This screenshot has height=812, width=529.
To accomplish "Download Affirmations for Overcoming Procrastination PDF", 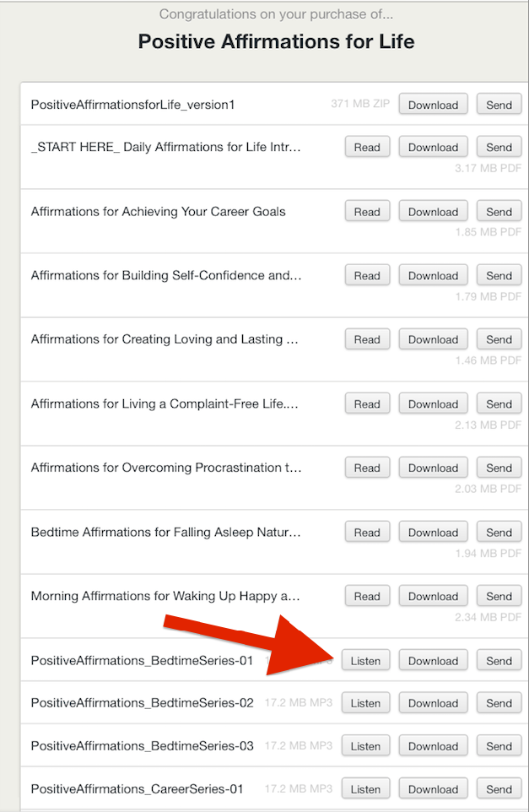I will coord(434,468).
